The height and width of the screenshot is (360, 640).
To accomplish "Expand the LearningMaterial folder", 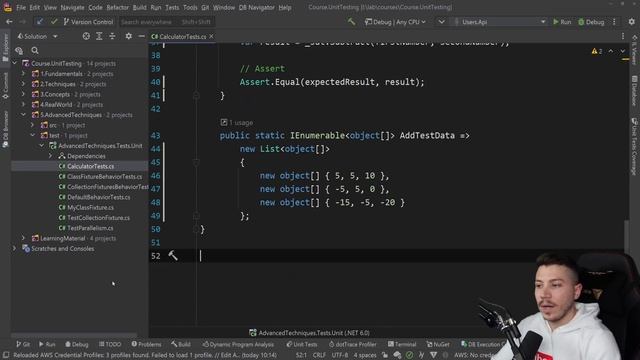I will (24, 238).
